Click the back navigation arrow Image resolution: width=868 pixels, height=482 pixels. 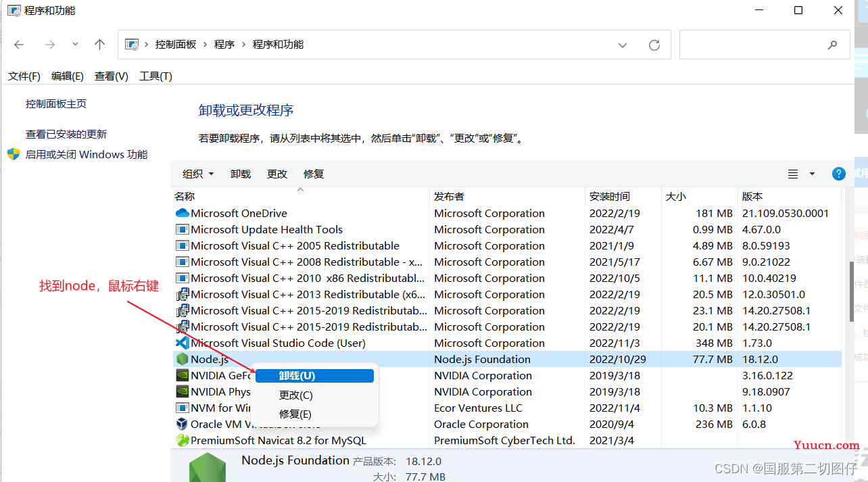pos(19,45)
